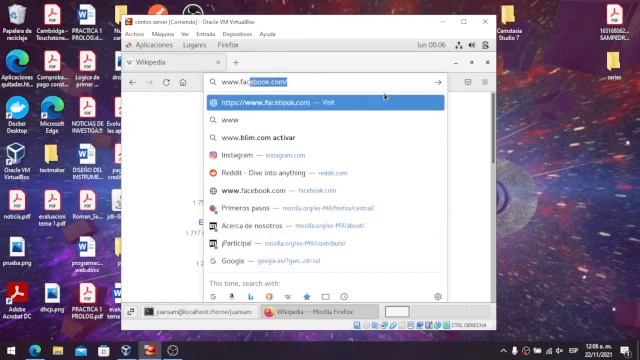Open Camtasia Studio 7 folder icon

509,22
